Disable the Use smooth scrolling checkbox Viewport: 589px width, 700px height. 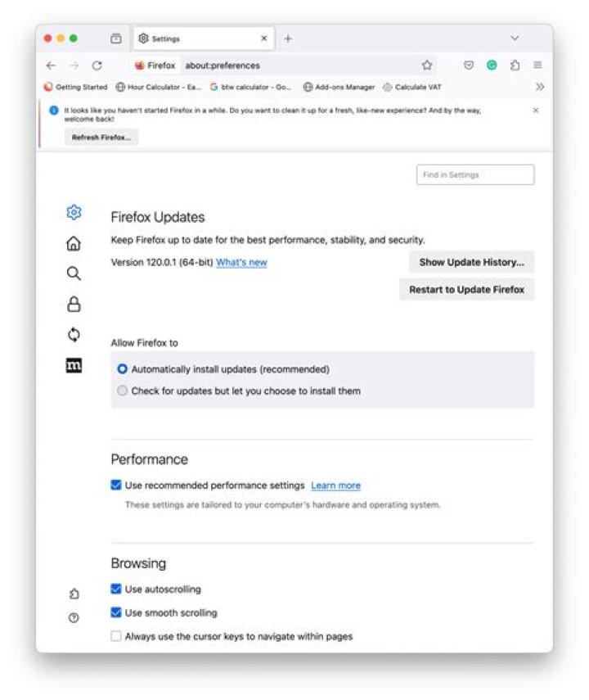[116, 612]
